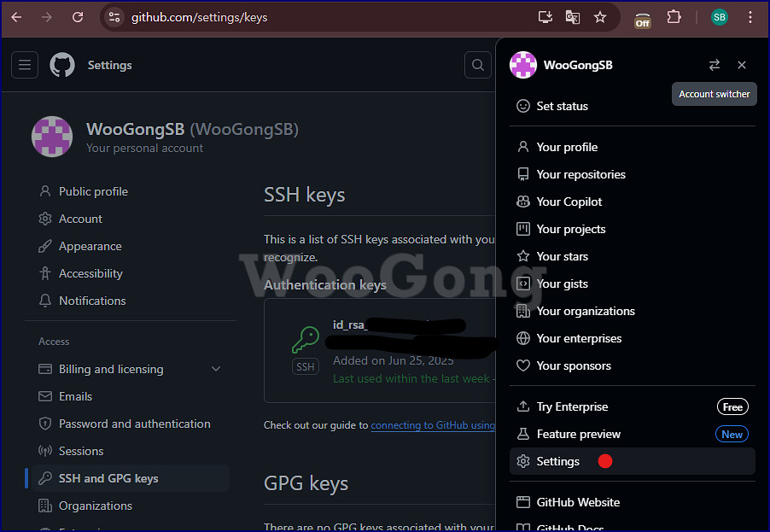Click WooGongSB avatar in user menu
The image size is (770, 532).
[523, 65]
